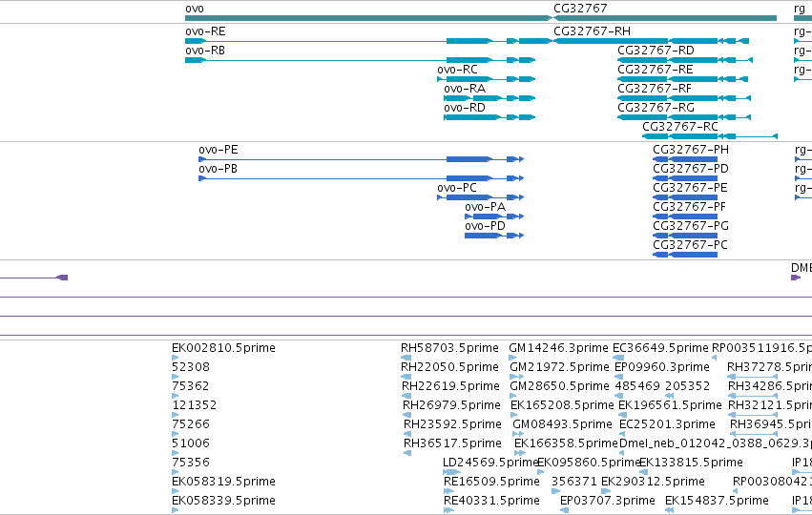Click the ovo-PA protein label

pos(485,208)
